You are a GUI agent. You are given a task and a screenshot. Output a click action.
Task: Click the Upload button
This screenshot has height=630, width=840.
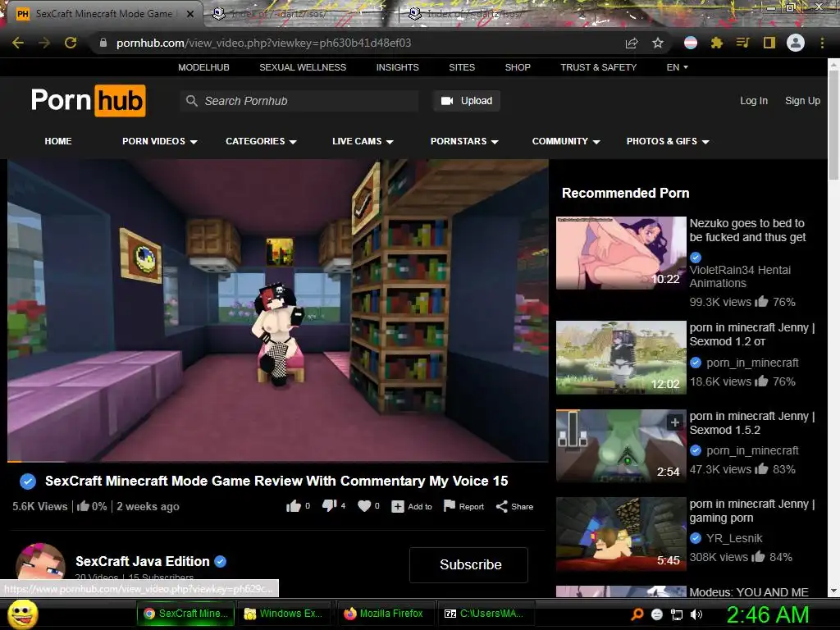[x=467, y=101]
